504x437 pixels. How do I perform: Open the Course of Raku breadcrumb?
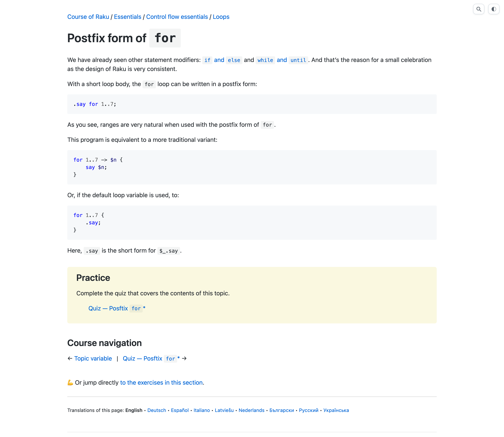coord(88,17)
